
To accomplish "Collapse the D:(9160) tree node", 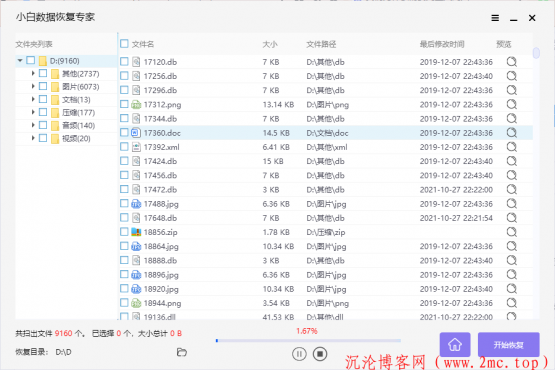I will (20, 61).
